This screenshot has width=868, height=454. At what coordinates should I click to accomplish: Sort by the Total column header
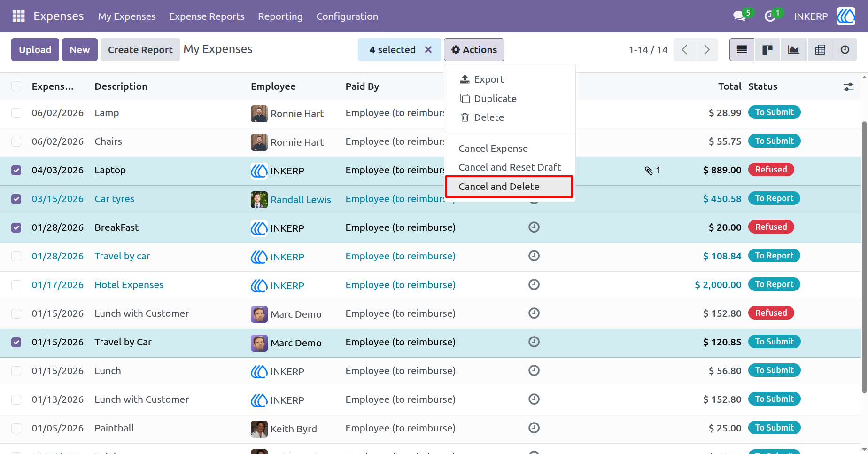pos(729,86)
